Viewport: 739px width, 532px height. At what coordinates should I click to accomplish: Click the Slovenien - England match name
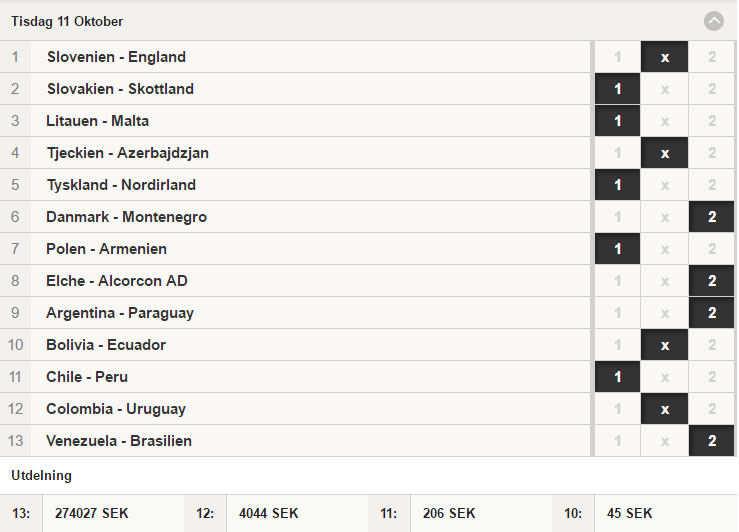pos(116,57)
